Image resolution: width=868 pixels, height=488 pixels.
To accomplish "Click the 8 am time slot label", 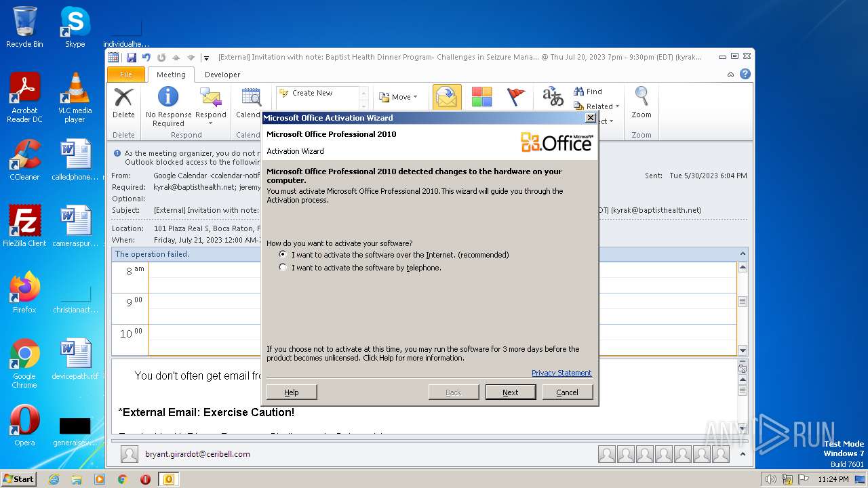I will tap(134, 271).
